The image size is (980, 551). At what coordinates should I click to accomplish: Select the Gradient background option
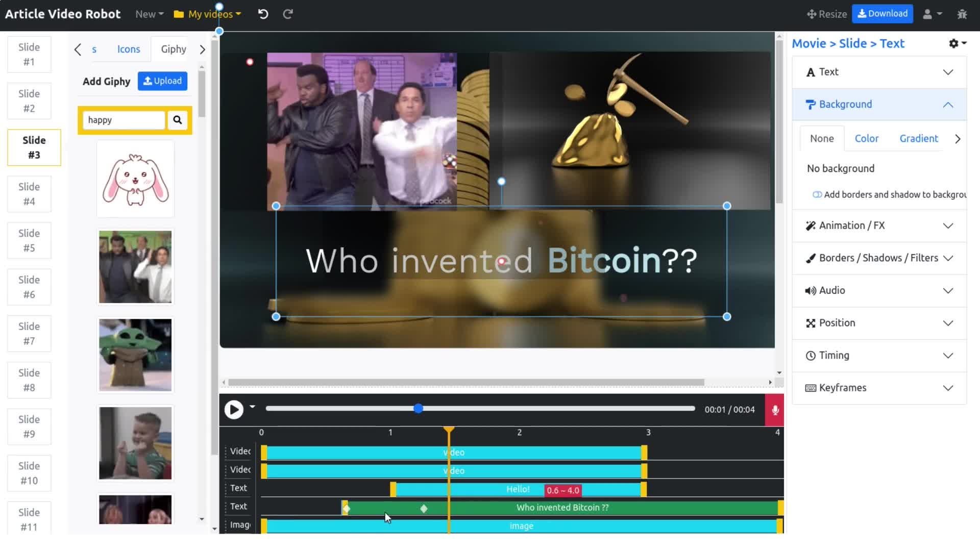pyautogui.click(x=919, y=139)
